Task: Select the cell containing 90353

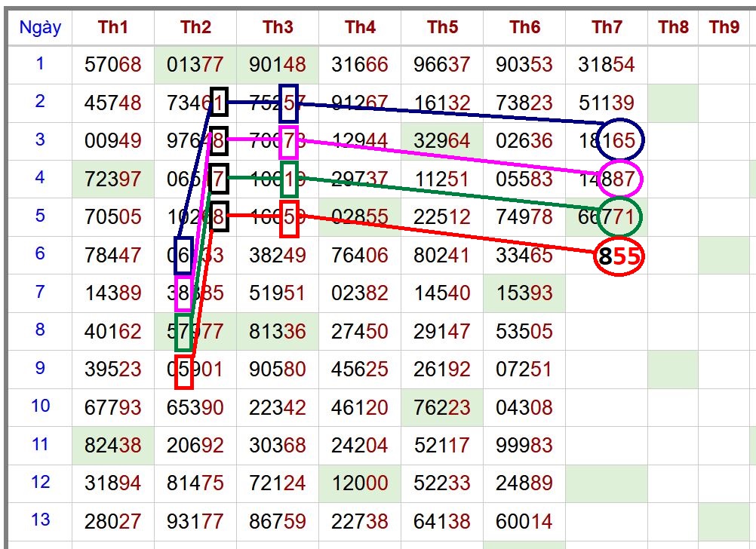Action: coord(524,64)
